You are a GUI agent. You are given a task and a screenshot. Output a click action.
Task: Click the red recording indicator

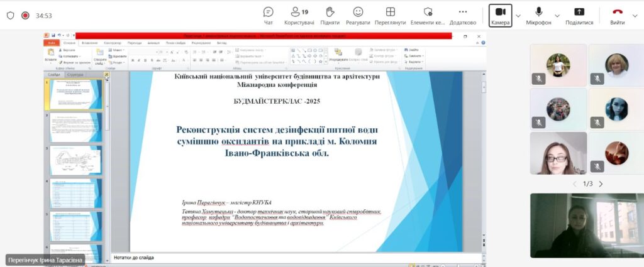coord(25,16)
